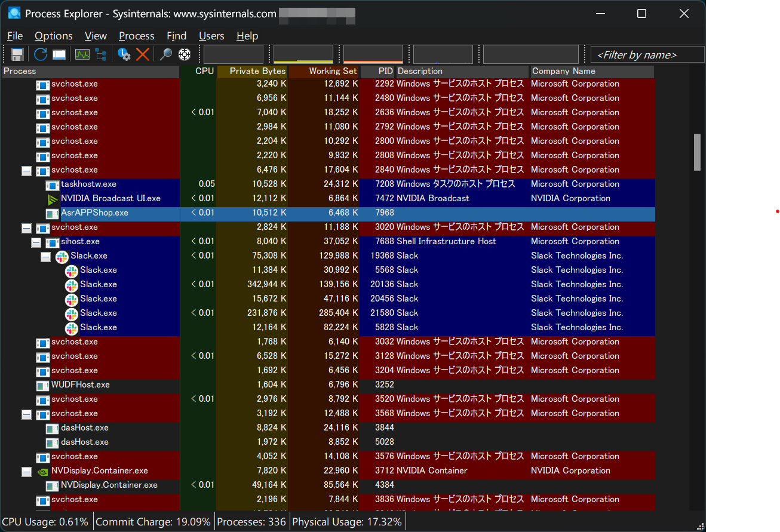Collapse the sihost.exe tree node
This screenshot has height=532, width=780.
click(36, 242)
